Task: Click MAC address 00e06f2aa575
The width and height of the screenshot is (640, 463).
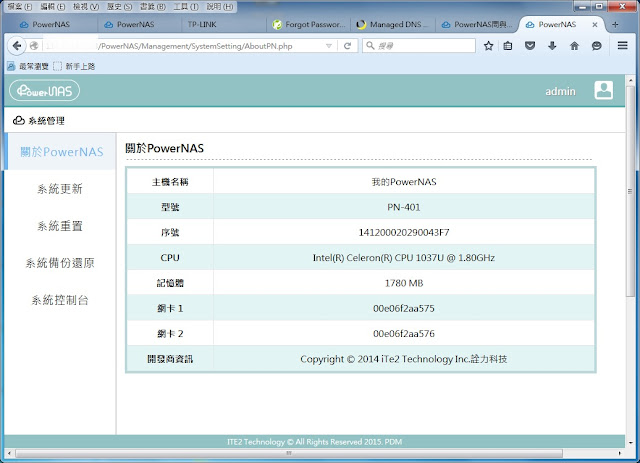Action: [x=404, y=308]
